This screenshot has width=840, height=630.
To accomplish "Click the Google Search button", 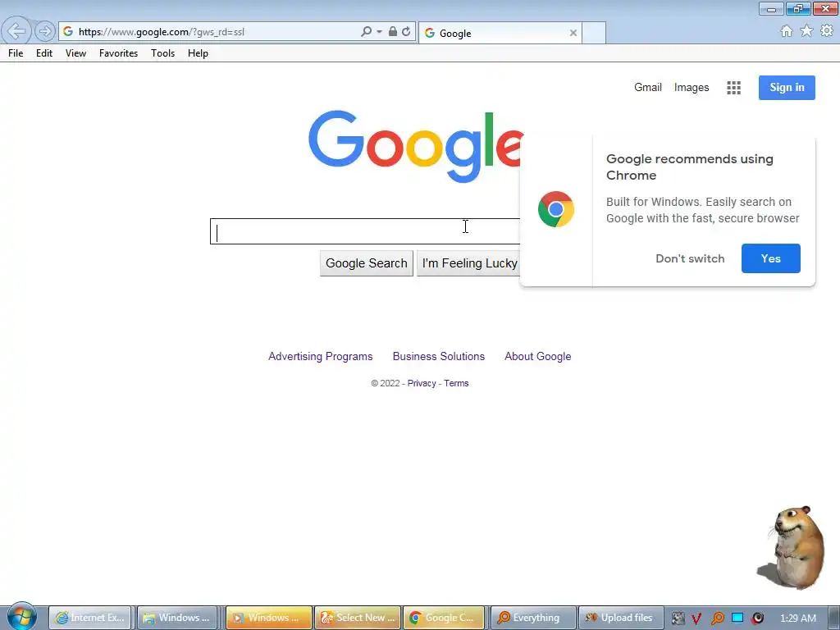I will (x=367, y=263).
